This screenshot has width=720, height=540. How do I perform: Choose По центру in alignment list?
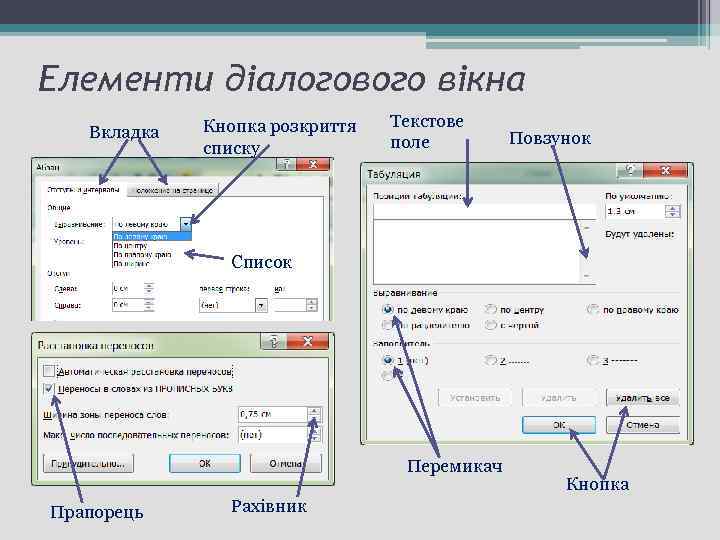(152, 246)
